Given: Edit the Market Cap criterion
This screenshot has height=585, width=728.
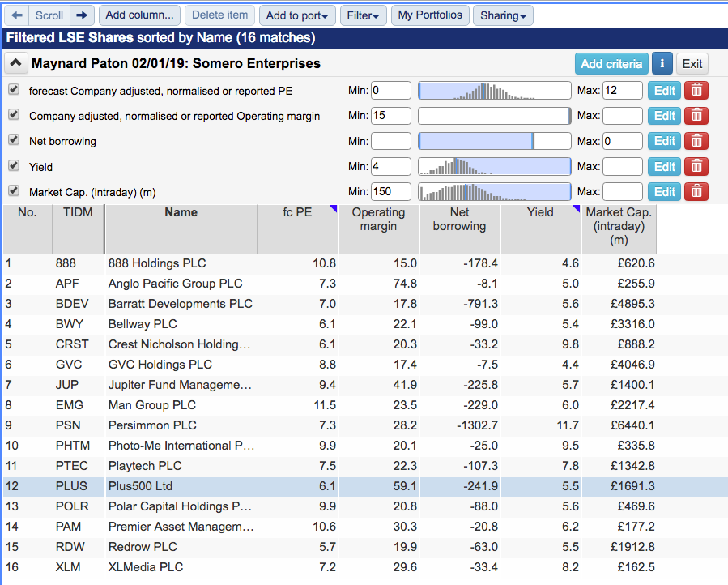Looking at the screenshot, I should (x=664, y=191).
